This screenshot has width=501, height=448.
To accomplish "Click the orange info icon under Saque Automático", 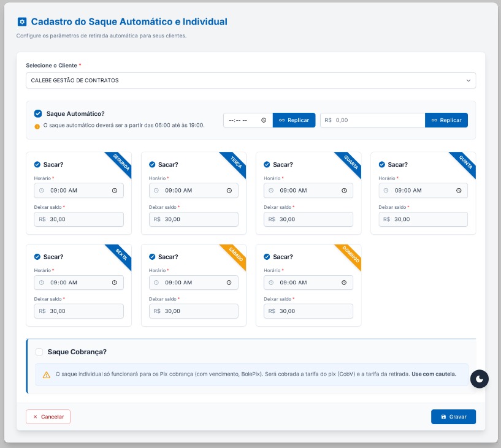I will pos(37,126).
